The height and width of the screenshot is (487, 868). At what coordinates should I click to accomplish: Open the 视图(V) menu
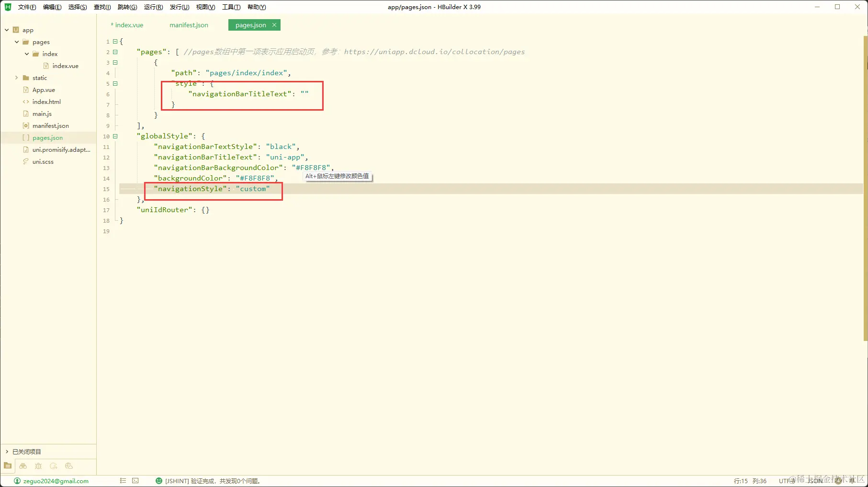[x=205, y=7]
